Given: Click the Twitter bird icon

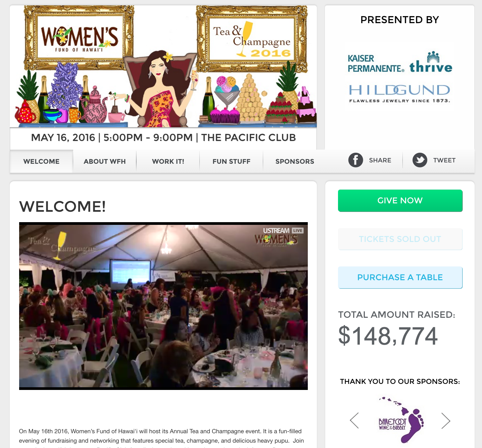Looking at the screenshot, I should click(x=420, y=160).
